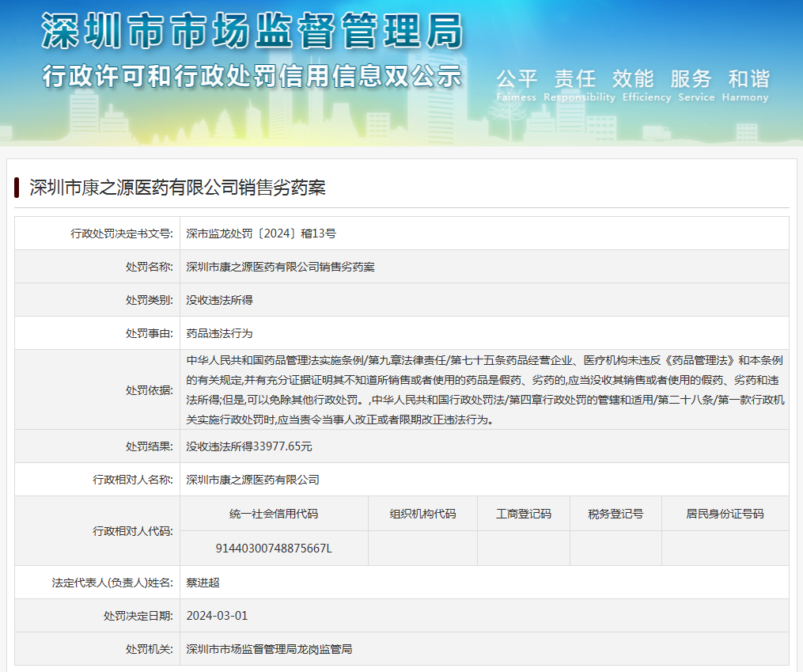Viewport: 803px width, 672px height.
Task: Click the 处罚决定日期 label
Action: [x=138, y=616]
